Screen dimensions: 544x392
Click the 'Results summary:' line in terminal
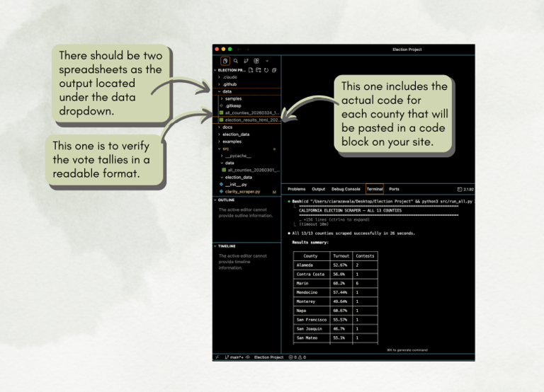tap(310, 242)
